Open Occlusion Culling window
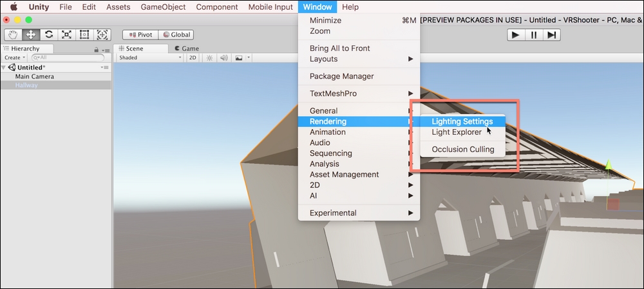644x289 pixels. (462, 150)
